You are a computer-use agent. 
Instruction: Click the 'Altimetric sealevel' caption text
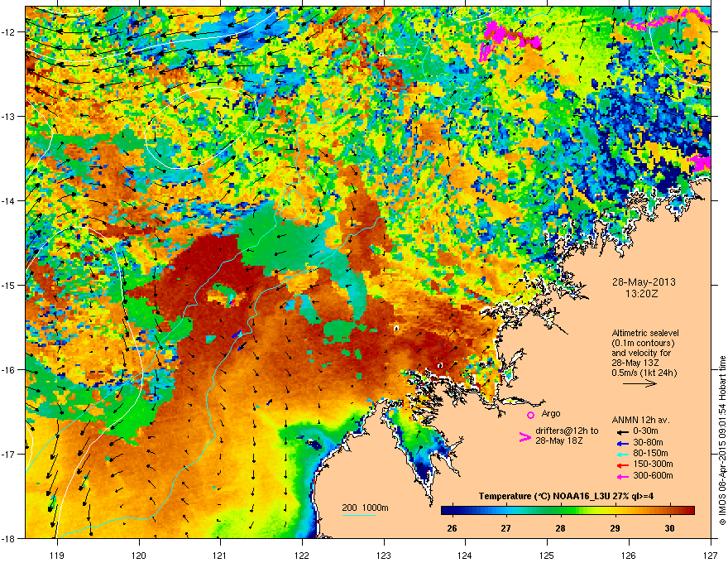[x=645, y=333]
